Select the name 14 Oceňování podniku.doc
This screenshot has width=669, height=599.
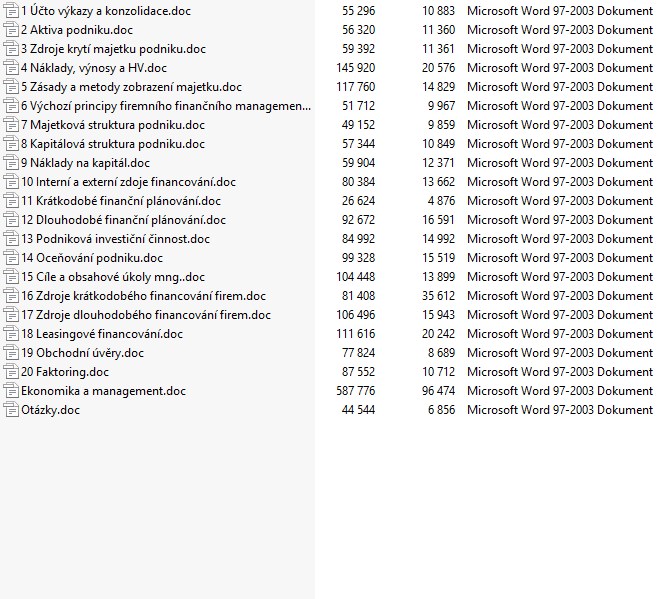92,258
